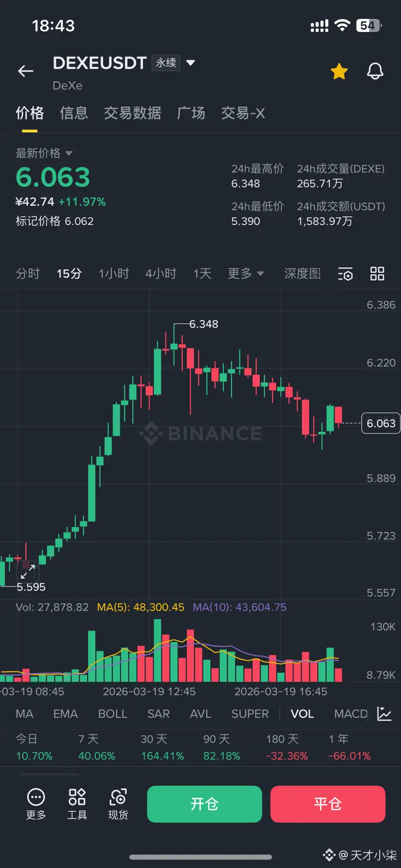The width and height of the screenshot is (401, 868).
Task: Open 工具 tools icon
Action: 77,805
